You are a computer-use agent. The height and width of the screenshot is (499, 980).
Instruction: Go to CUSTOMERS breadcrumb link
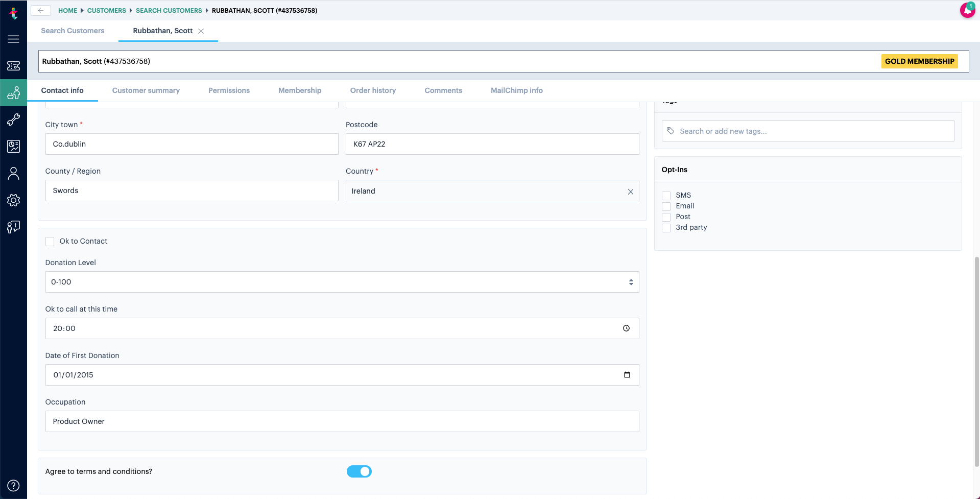click(x=107, y=10)
